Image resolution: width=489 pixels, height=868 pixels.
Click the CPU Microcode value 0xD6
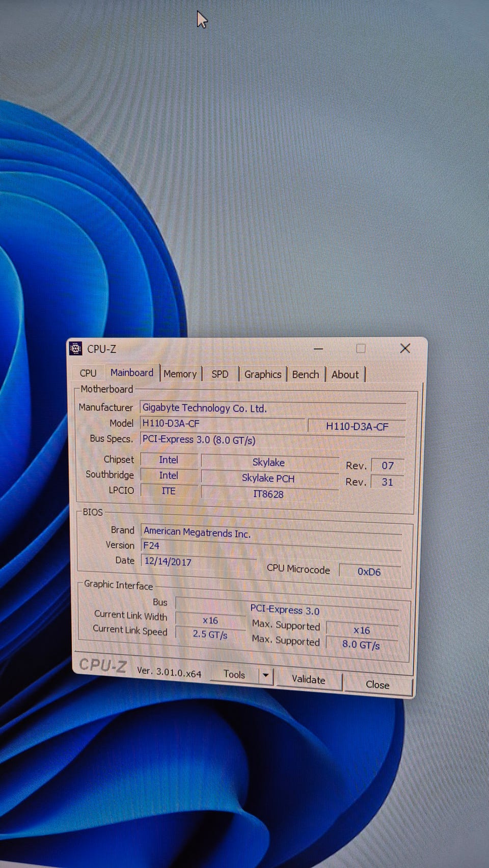pos(369,572)
